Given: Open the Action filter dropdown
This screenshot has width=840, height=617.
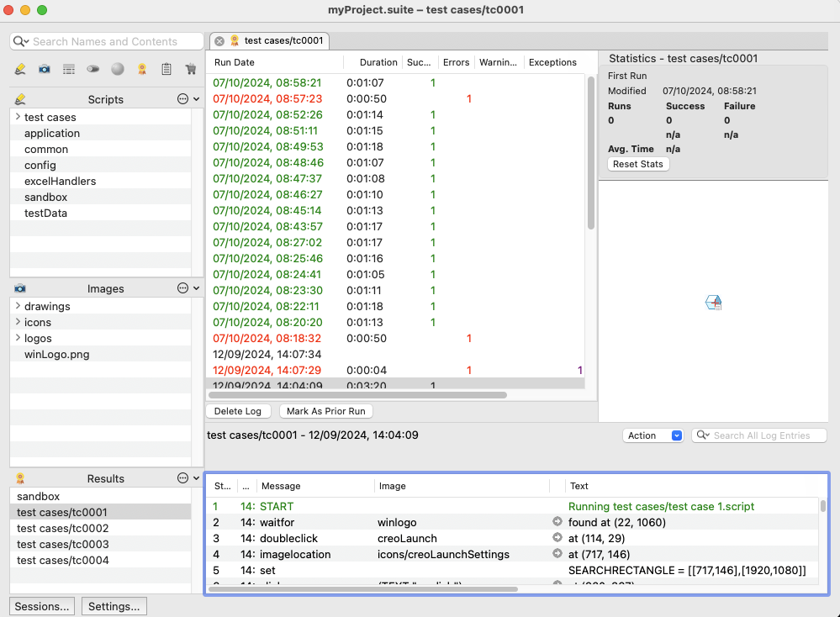Looking at the screenshot, I should click(x=652, y=435).
